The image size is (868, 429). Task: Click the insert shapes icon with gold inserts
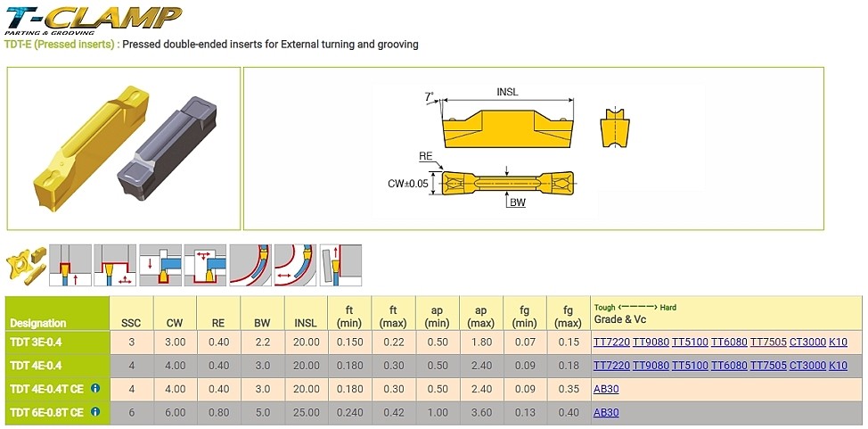coord(24,266)
